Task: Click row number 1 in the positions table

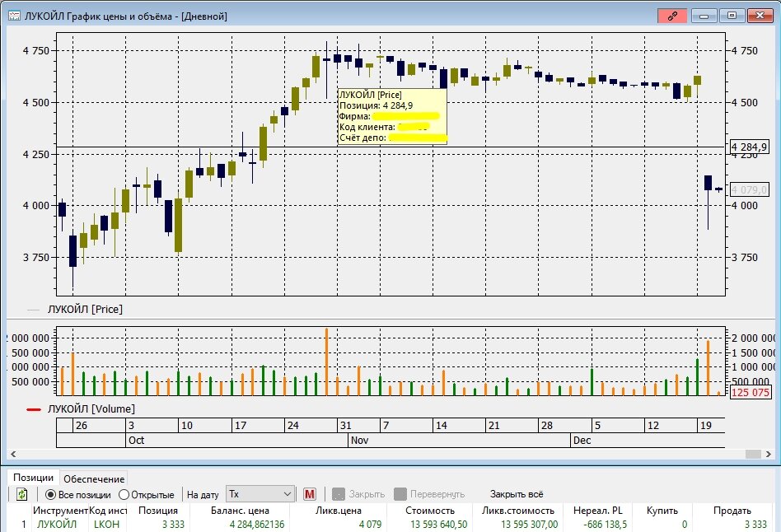Action: (23, 525)
